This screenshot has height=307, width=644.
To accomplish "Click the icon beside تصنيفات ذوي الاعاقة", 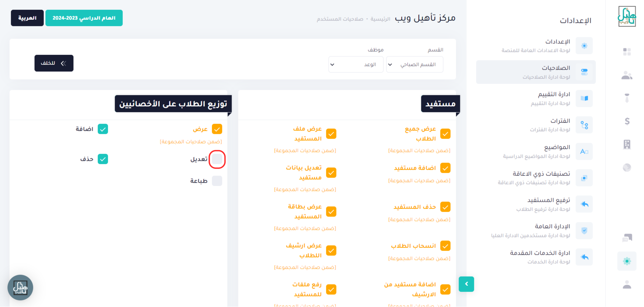I will pyautogui.click(x=584, y=178).
